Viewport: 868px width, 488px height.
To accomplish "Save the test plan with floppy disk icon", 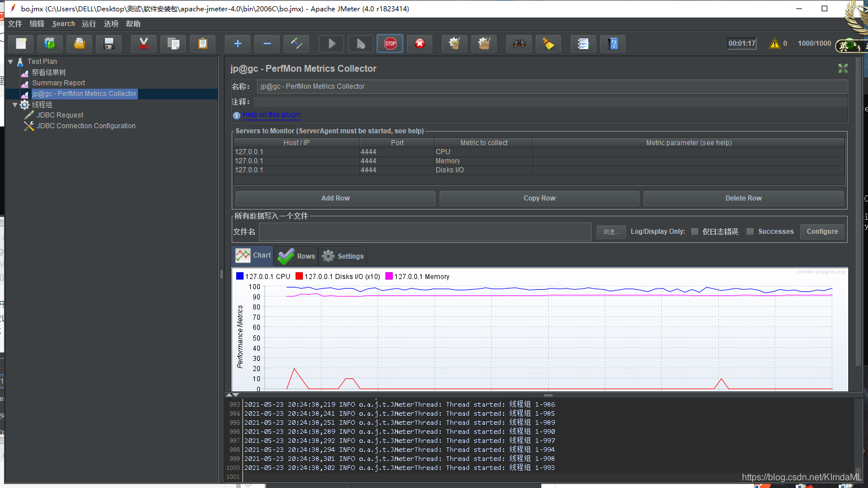I will point(109,43).
